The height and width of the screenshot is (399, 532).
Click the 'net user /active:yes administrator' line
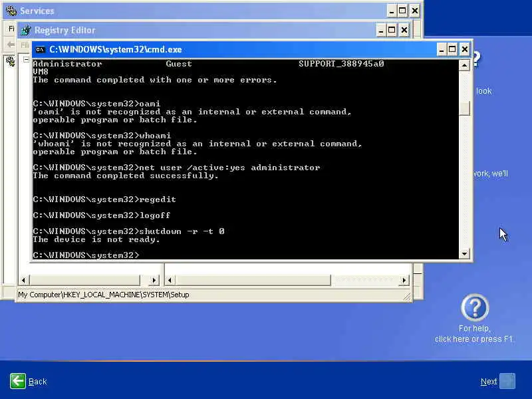176,168
